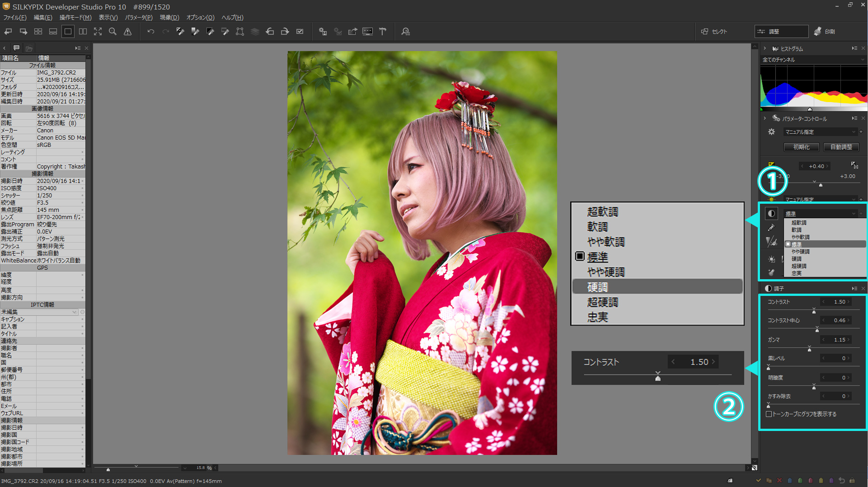The image size is (868, 487).
Task: Adjust the exposure bias slider handle
Action: point(821,185)
